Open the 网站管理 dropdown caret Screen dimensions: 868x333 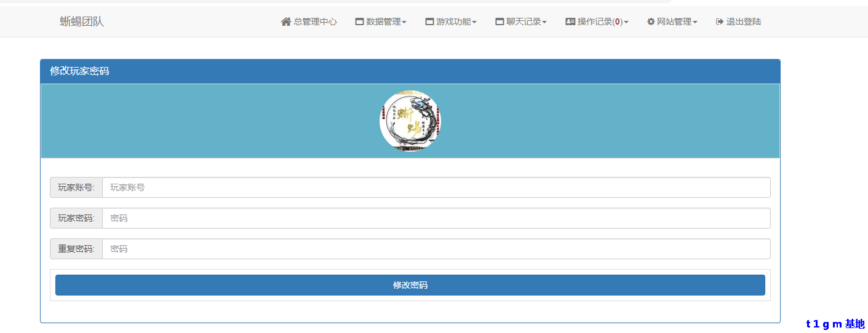coord(695,22)
